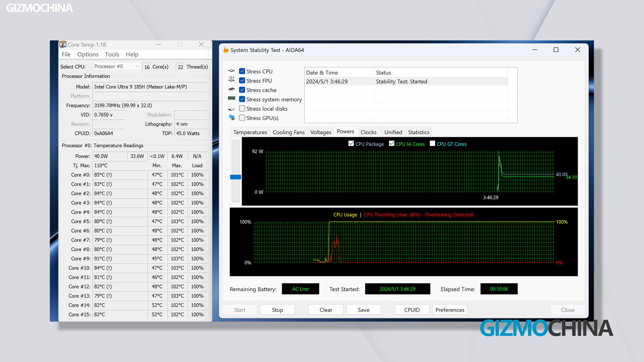Click the Stop button
Screen dimensions: 644x362
pos(277,310)
